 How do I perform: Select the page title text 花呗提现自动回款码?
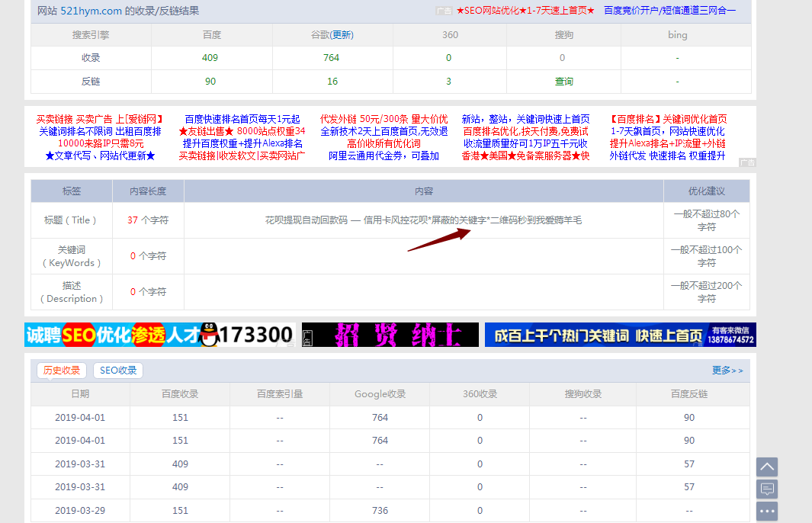pyautogui.click(x=306, y=220)
